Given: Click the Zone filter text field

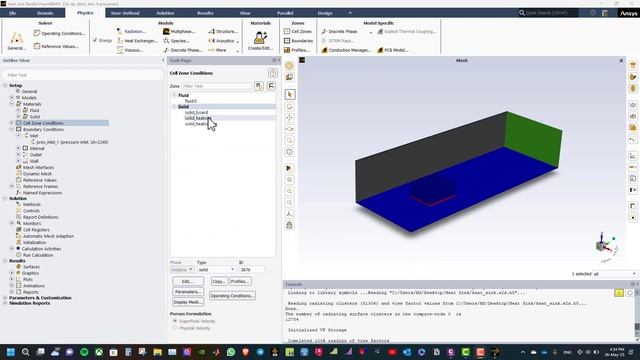Looking at the screenshot, I should coord(216,86).
